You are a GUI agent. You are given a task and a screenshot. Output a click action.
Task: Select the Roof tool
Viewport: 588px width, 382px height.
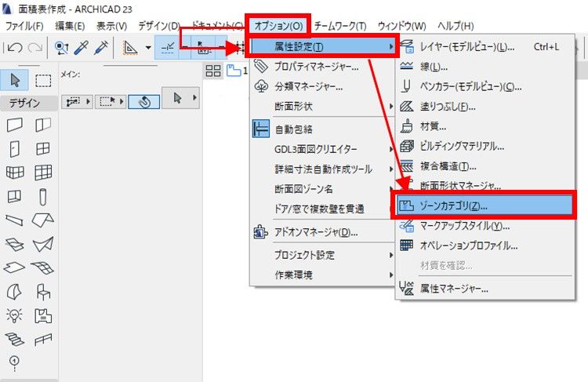tap(43, 220)
